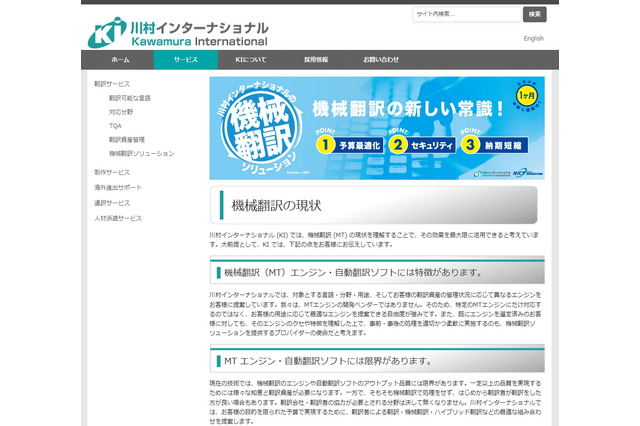This screenshot has height=426, width=640.
Task: Open 人材派遣サービス sidebar link
Action: (118, 218)
